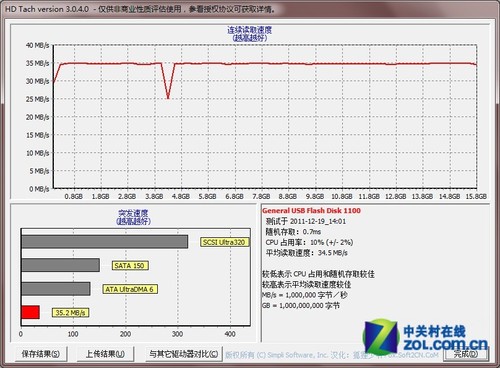Screen dimensions: 500x368
Task: Click the 25 MB/s axis label
Action: (x=38, y=99)
